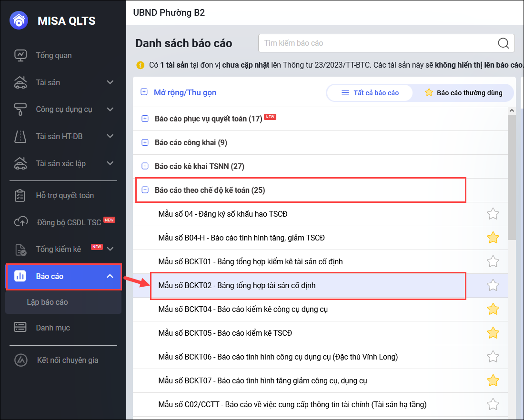The height and width of the screenshot is (420, 524).
Task: Unfavorite Mẫu số BCKT05 report star
Action: [493, 333]
